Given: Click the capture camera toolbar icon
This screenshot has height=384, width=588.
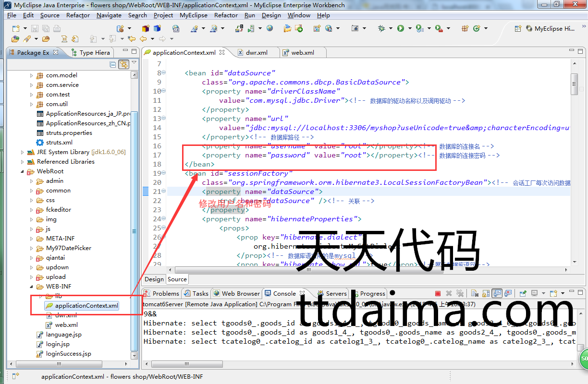Looking at the screenshot, I should (x=355, y=28).
